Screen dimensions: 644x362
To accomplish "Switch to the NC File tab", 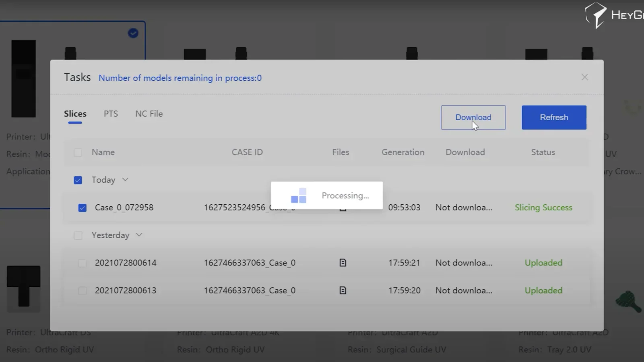I will point(149,114).
